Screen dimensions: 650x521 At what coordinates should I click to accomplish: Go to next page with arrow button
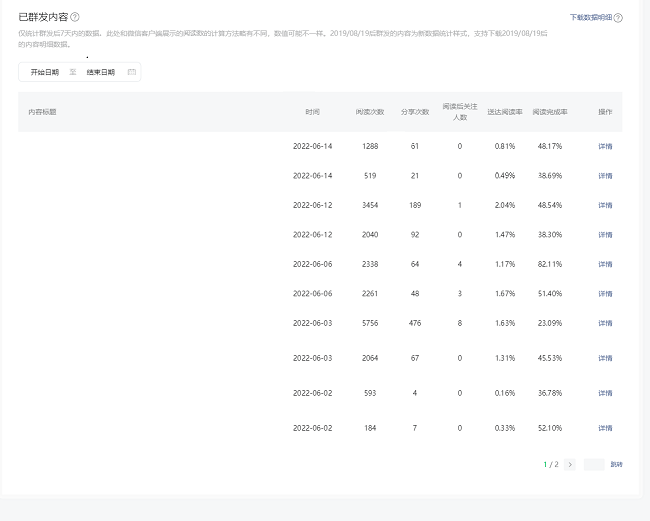coord(570,464)
